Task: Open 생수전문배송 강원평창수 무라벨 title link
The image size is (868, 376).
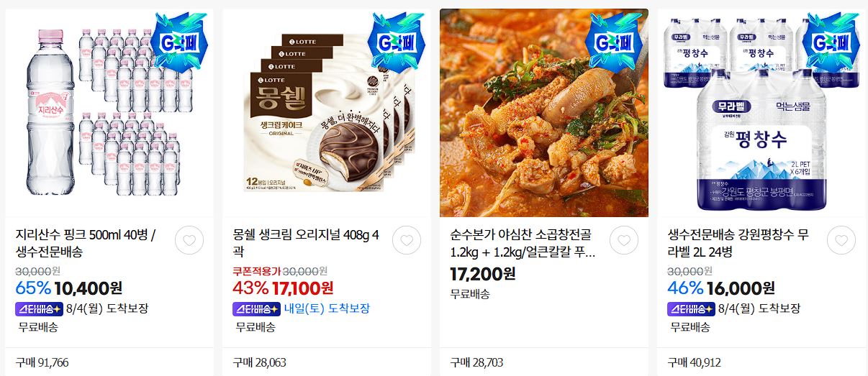Action: coord(741,244)
